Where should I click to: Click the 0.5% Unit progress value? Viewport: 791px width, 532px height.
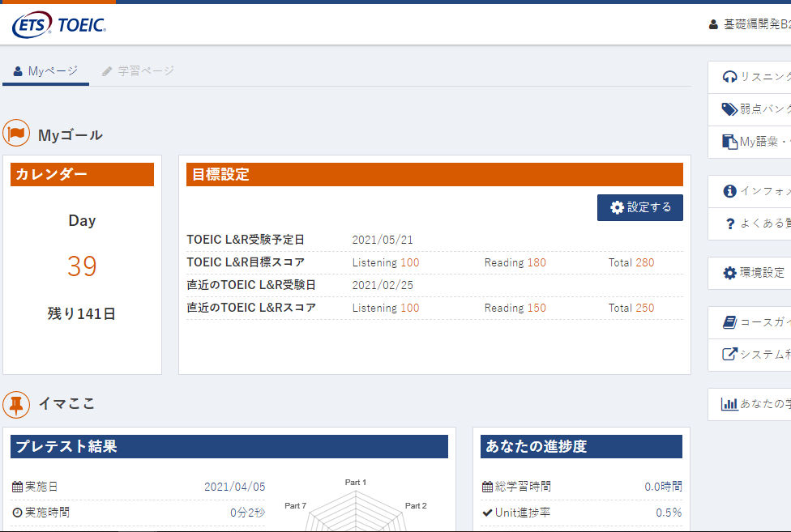pos(669,513)
